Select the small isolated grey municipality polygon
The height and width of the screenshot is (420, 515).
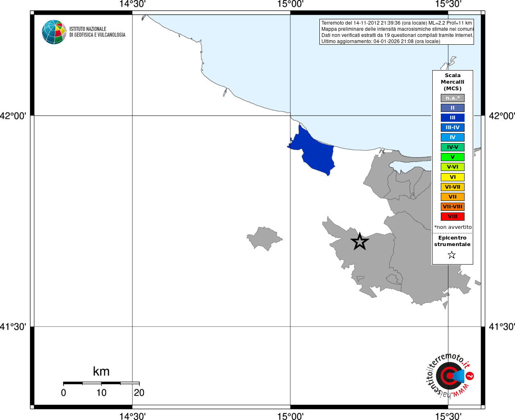[264, 238]
